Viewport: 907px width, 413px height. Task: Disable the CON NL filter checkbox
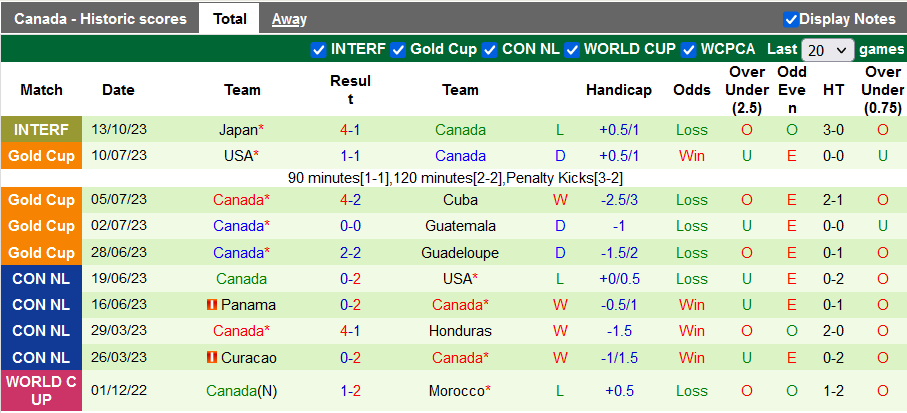point(490,49)
